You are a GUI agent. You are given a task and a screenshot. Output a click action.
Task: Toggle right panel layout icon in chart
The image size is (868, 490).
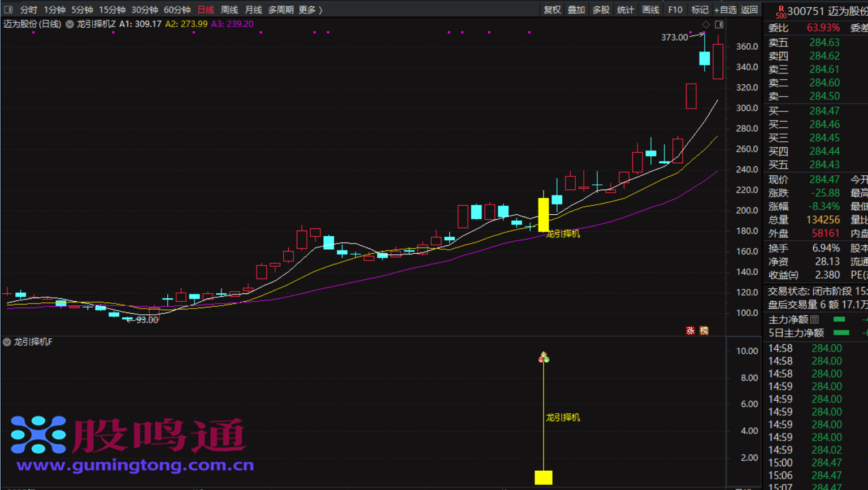[x=719, y=24]
